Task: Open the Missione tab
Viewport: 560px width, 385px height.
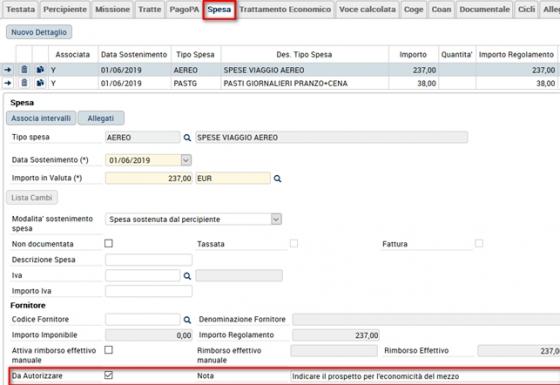Action: pos(112,10)
